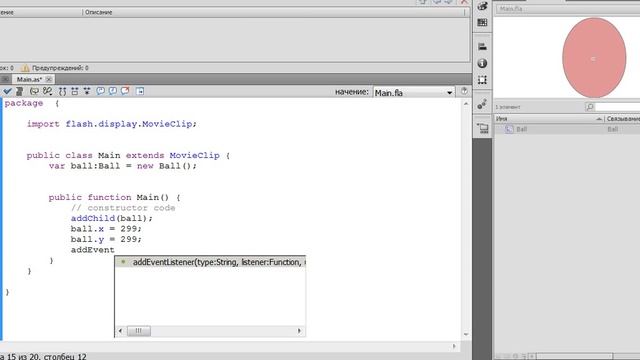Click the Связывание column header
Viewport: 640px width, 360px height.
coord(622,119)
